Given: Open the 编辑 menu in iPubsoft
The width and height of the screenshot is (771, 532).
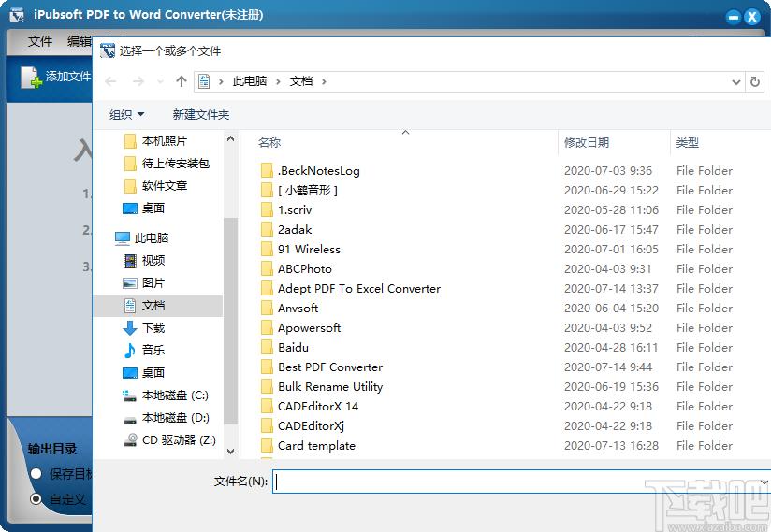Looking at the screenshot, I should 80,41.
